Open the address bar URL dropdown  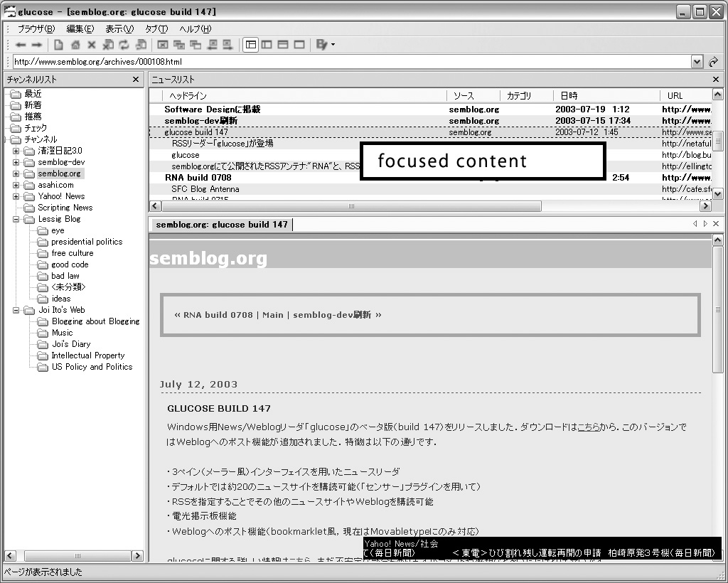[x=697, y=62]
